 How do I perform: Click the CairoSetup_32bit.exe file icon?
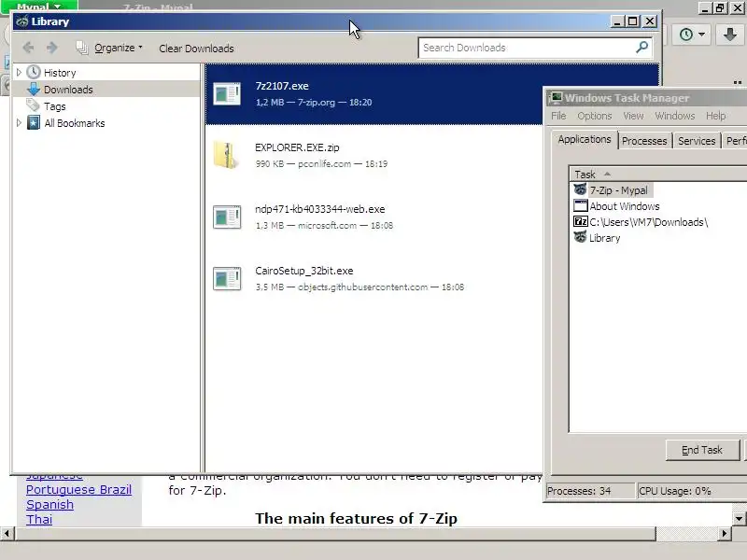(227, 278)
